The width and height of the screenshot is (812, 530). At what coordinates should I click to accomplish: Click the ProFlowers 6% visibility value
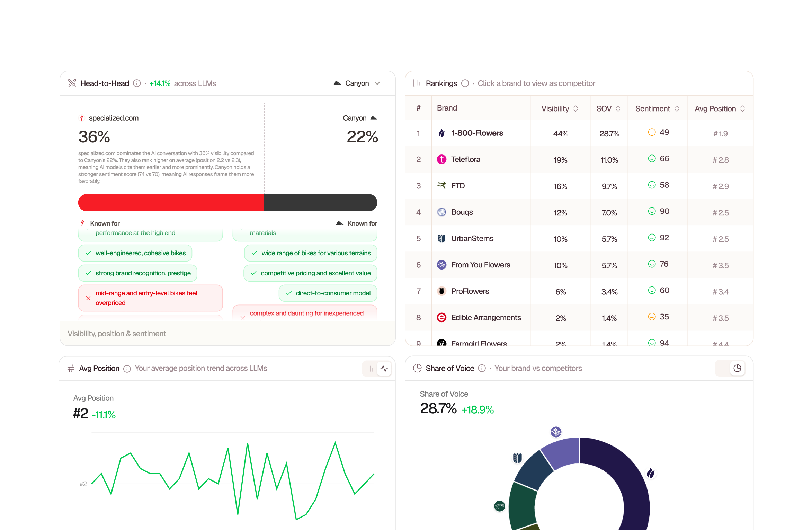coord(561,292)
